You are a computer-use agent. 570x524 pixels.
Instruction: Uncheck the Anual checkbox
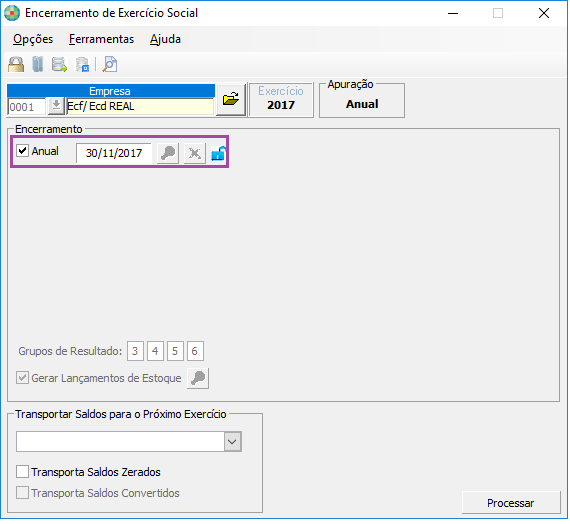point(23,151)
